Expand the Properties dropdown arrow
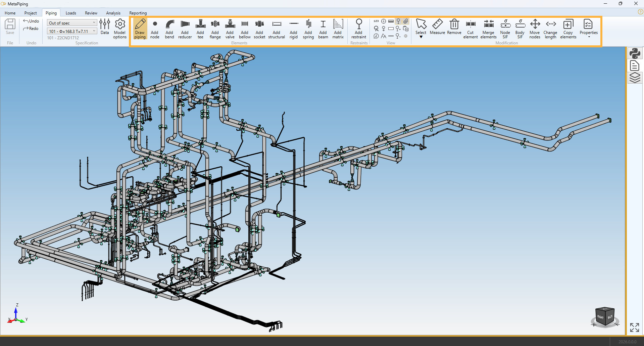644x346 pixels. click(x=589, y=37)
